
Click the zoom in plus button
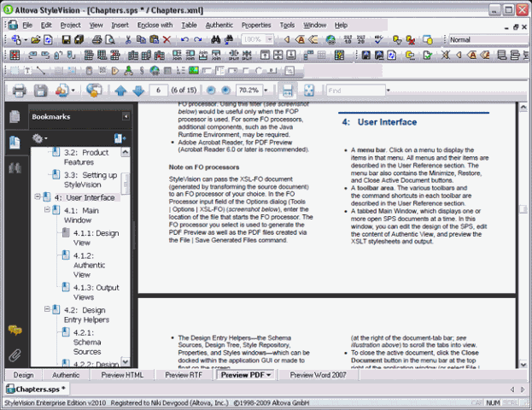(225, 91)
